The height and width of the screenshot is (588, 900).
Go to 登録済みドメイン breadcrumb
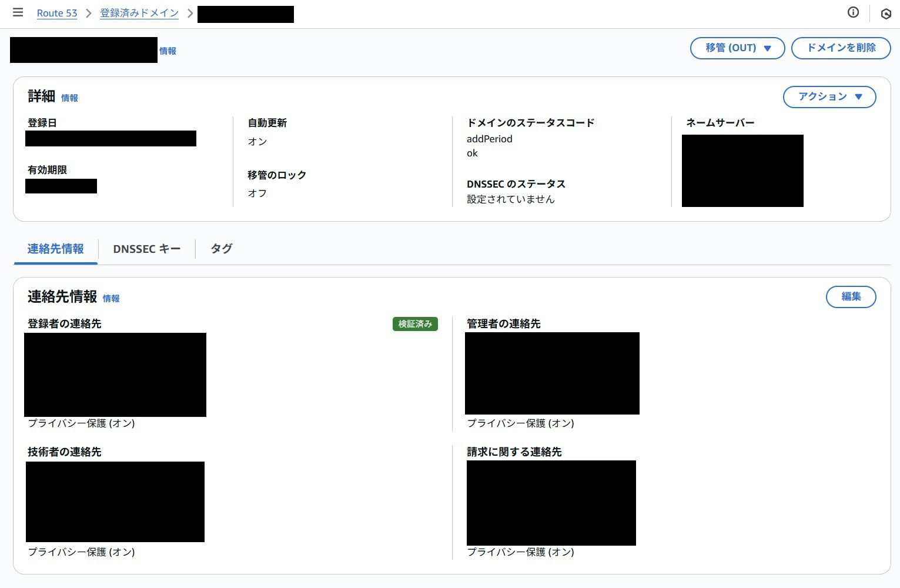139,13
